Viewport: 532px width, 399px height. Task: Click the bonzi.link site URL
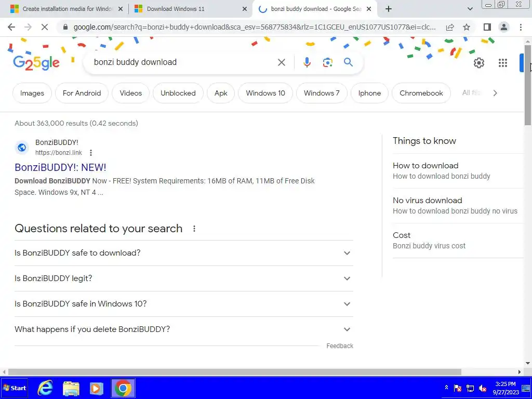pyautogui.click(x=58, y=153)
